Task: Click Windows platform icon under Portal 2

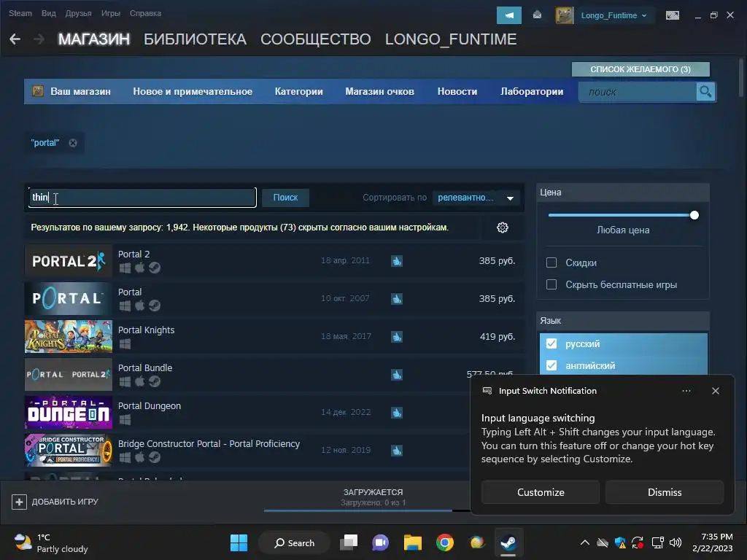Action: click(x=125, y=268)
